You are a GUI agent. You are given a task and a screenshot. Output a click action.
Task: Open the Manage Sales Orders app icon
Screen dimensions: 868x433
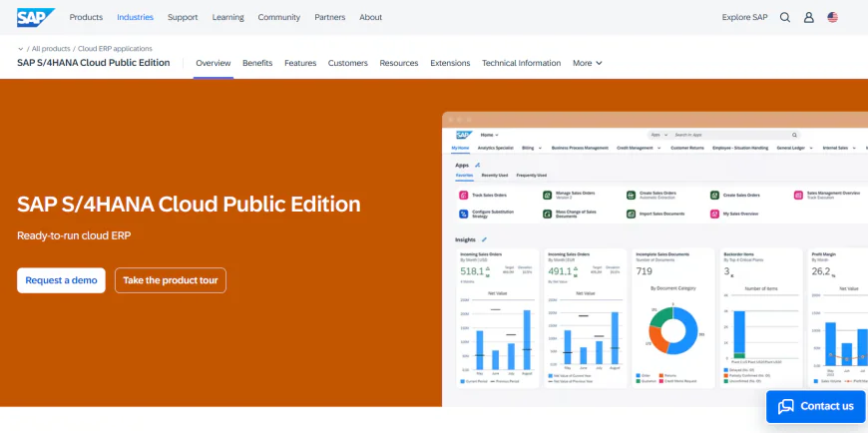[547, 195]
